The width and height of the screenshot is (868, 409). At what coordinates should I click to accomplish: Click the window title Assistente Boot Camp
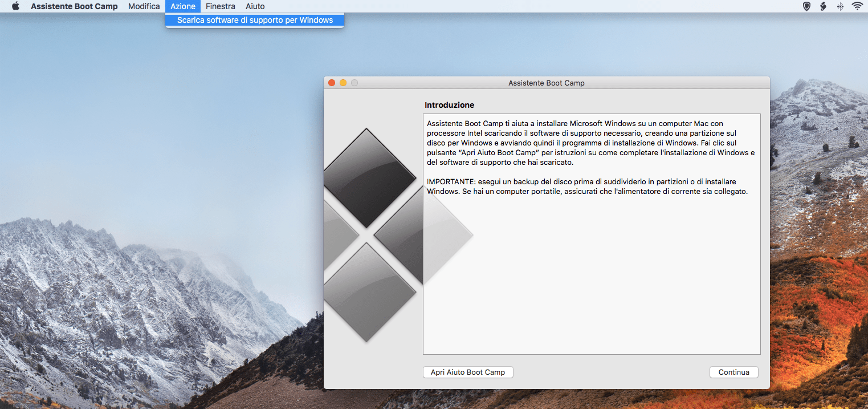(547, 83)
